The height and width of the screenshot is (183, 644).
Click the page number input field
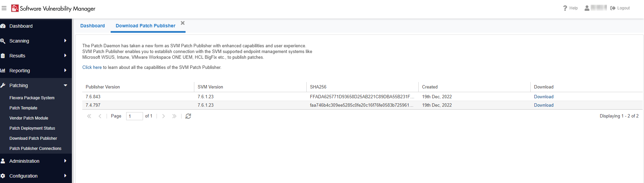tap(134, 116)
